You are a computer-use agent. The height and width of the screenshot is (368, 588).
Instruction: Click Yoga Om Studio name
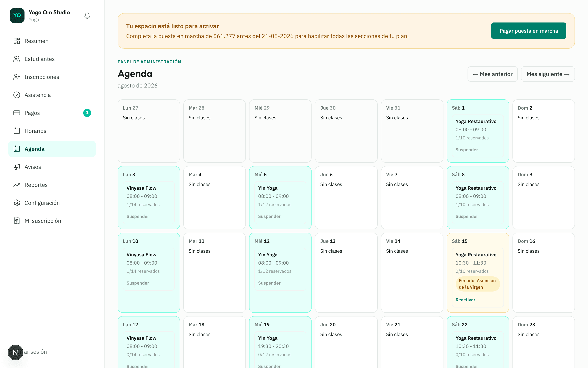coord(49,12)
